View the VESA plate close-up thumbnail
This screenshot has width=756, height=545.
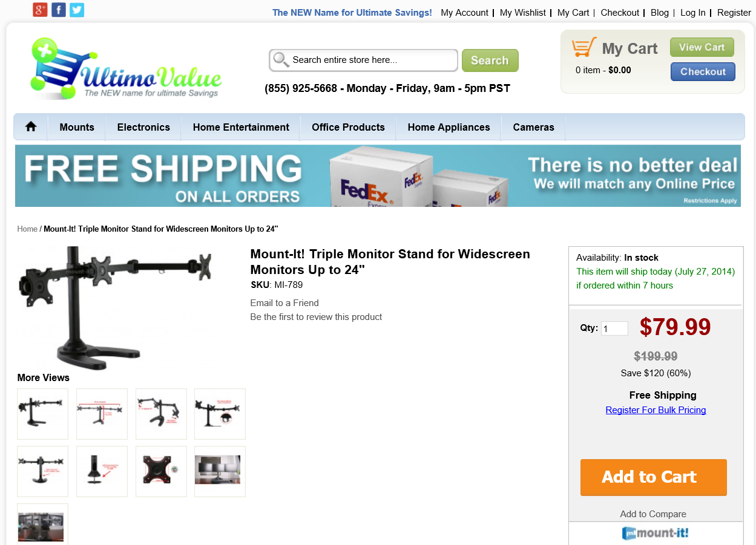coord(161,471)
